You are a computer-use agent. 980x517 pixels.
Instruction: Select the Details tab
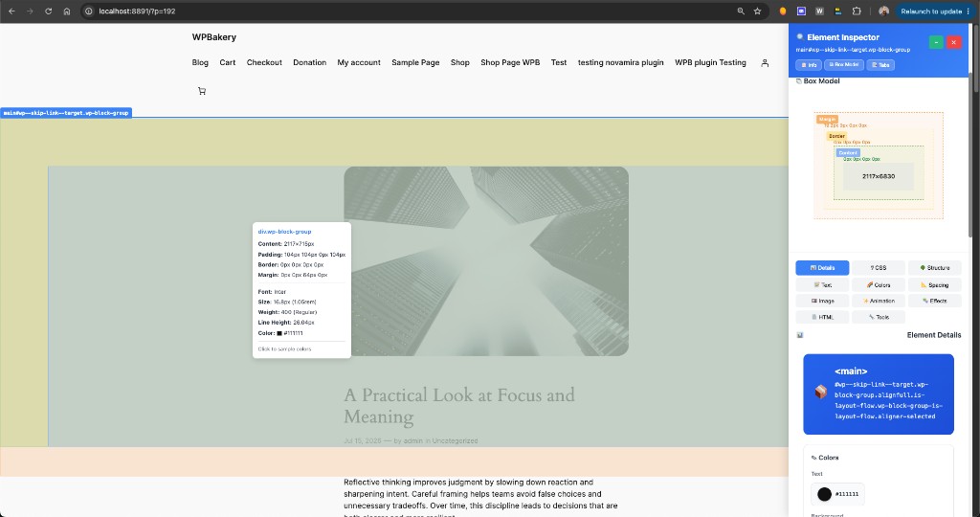point(822,267)
